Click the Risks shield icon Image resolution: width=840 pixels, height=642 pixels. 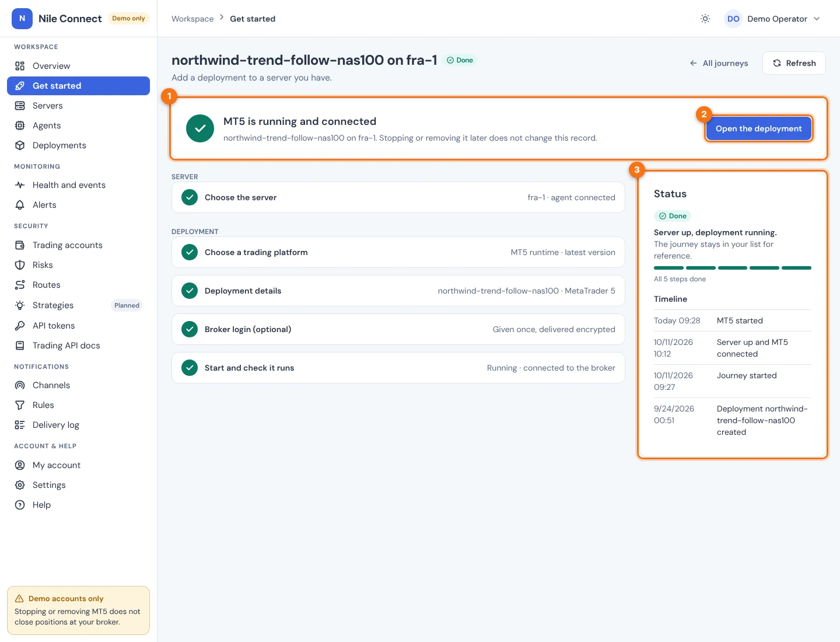[20, 265]
